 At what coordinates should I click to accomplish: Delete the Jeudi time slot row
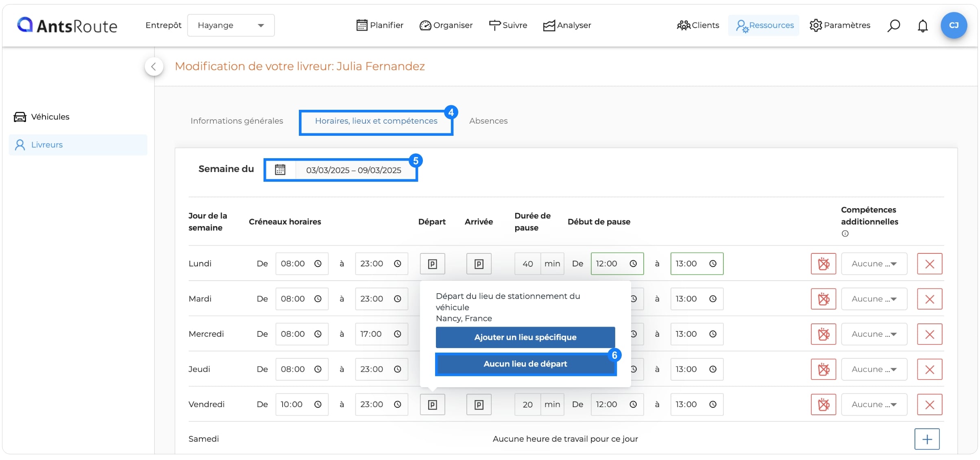(x=930, y=369)
